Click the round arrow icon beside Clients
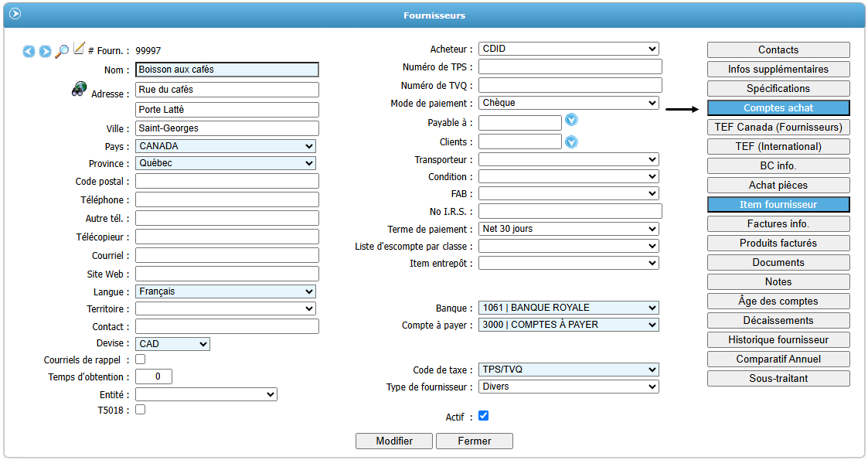Screen dimensions: 868x460 pyautogui.click(x=572, y=142)
